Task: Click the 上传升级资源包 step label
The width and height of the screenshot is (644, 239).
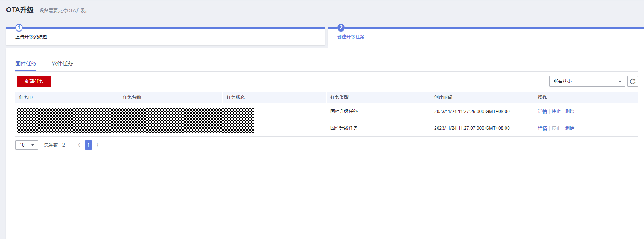Action: click(31, 37)
